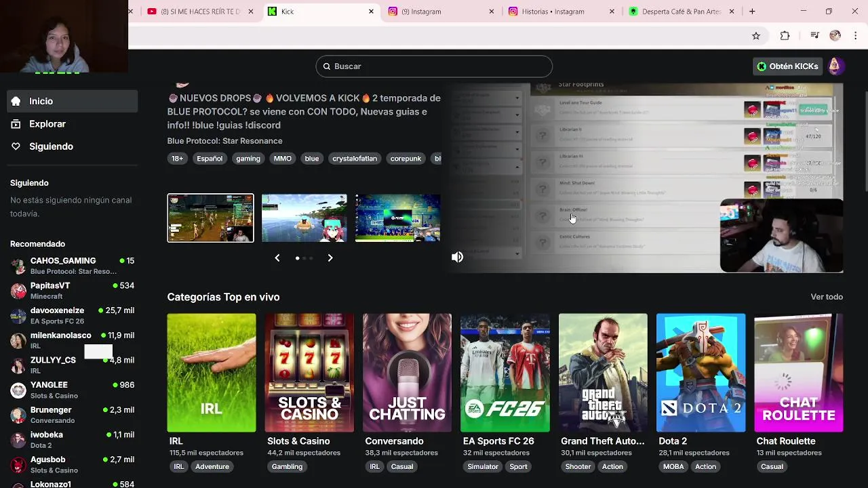Open the davooxeneize channel avatar

point(18,316)
